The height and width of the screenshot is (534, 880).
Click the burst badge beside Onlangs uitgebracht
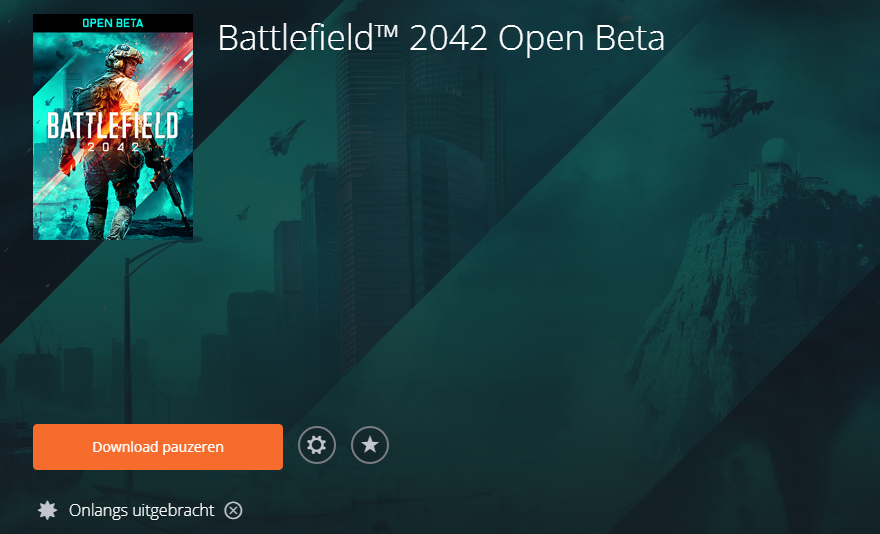tap(47, 510)
